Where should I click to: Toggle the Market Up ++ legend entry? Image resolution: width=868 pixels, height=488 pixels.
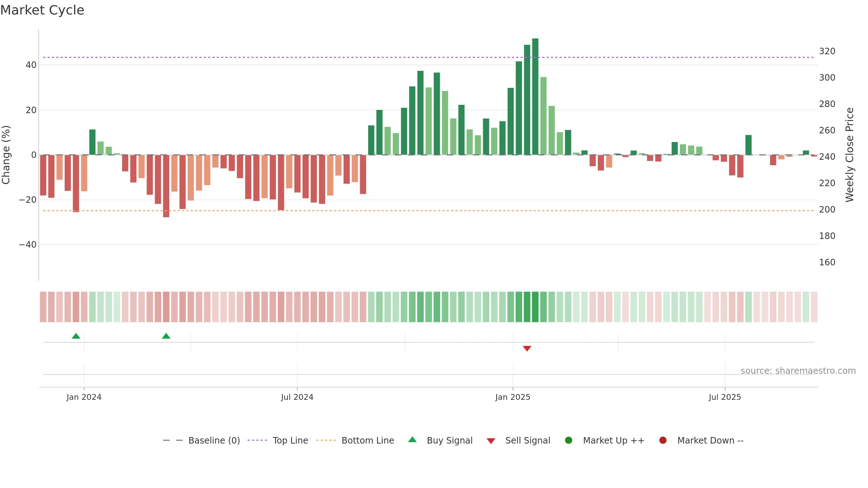604,440
